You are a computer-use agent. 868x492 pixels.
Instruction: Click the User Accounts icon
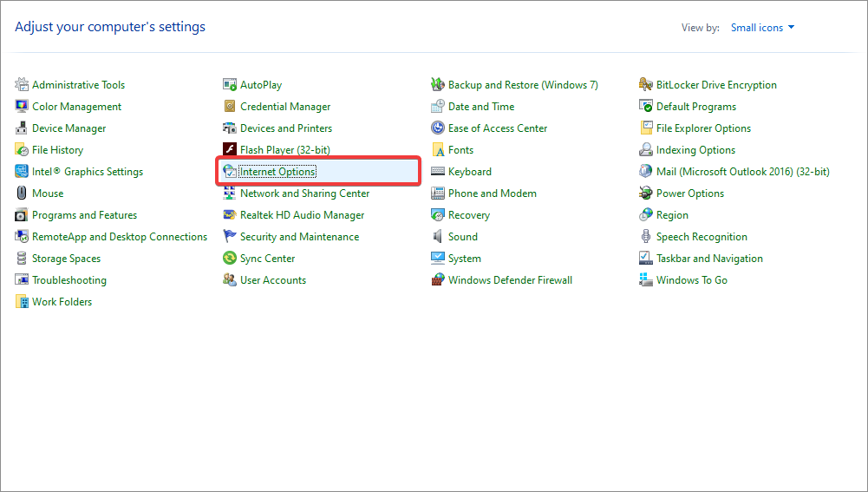(x=230, y=279)
